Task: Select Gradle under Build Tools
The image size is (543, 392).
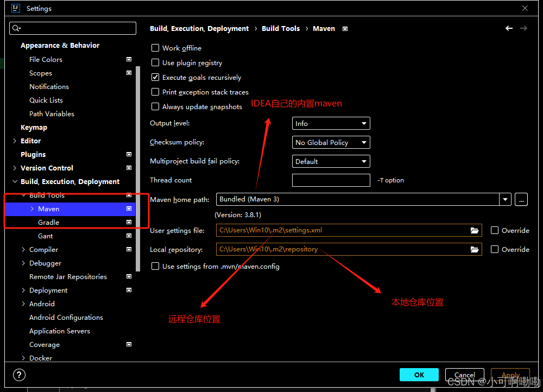Action: point(48,222)
